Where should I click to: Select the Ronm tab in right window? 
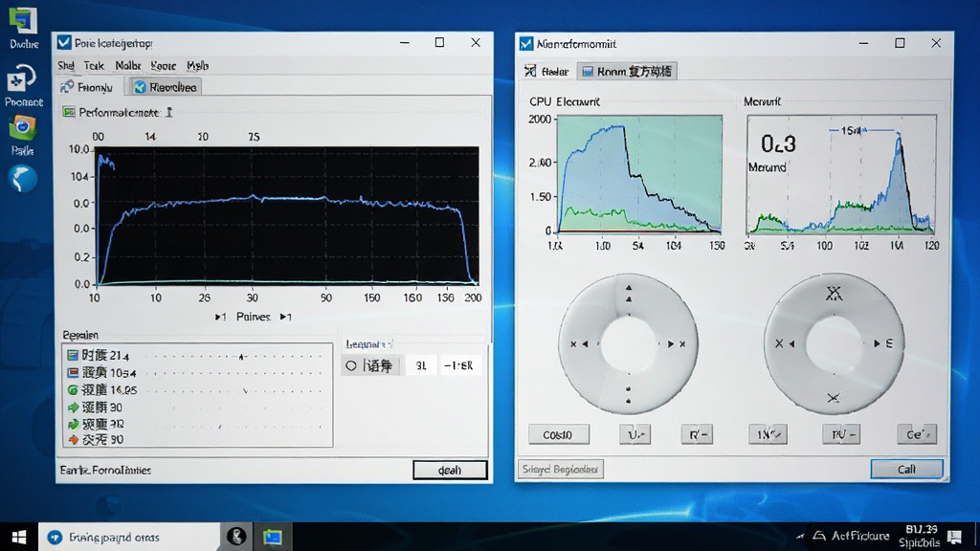pyautogui.click(x=627, y=71)
